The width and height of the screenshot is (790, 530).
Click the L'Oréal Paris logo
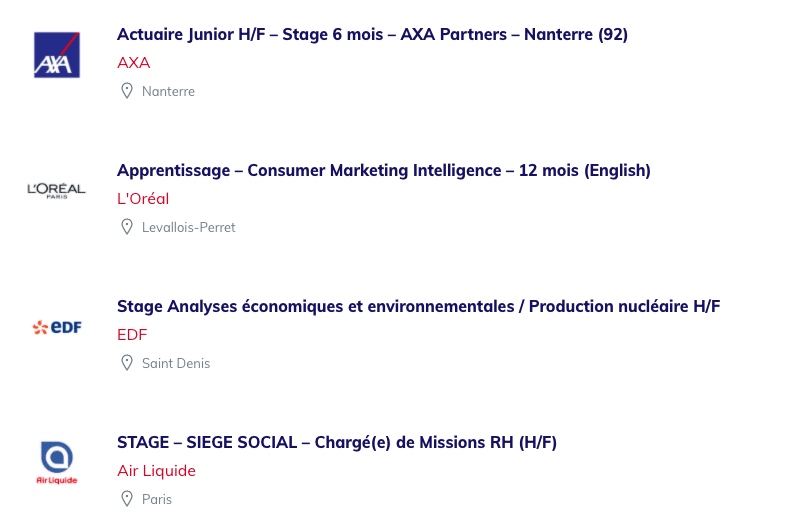(x=56, y=191)
